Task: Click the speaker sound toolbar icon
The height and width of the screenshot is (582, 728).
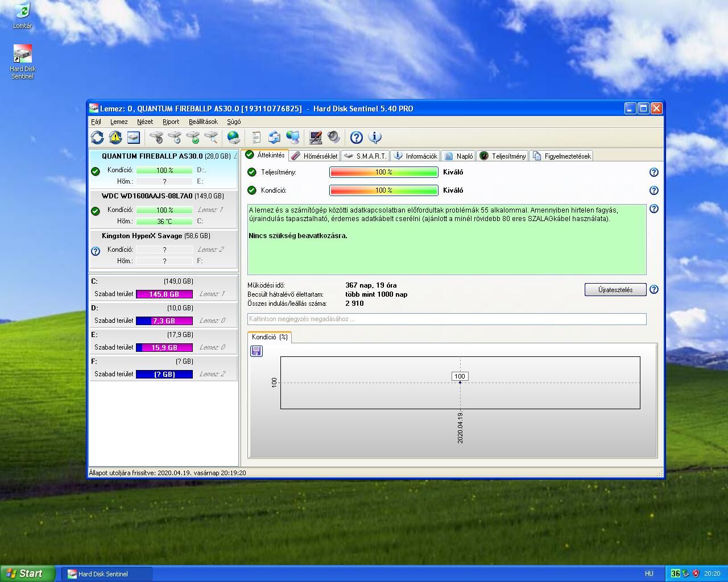Action: [334, 138]
